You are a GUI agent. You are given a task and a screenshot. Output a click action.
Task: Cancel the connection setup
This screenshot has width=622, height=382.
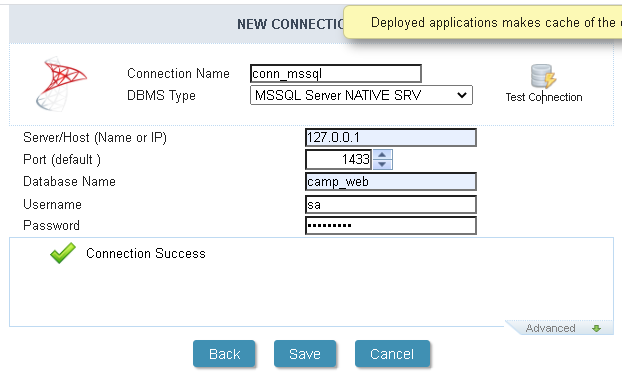click(x=392, y=354)
